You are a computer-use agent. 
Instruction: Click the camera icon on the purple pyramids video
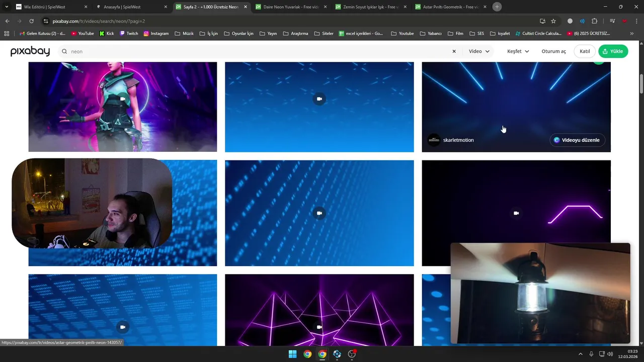click(319, 327)
